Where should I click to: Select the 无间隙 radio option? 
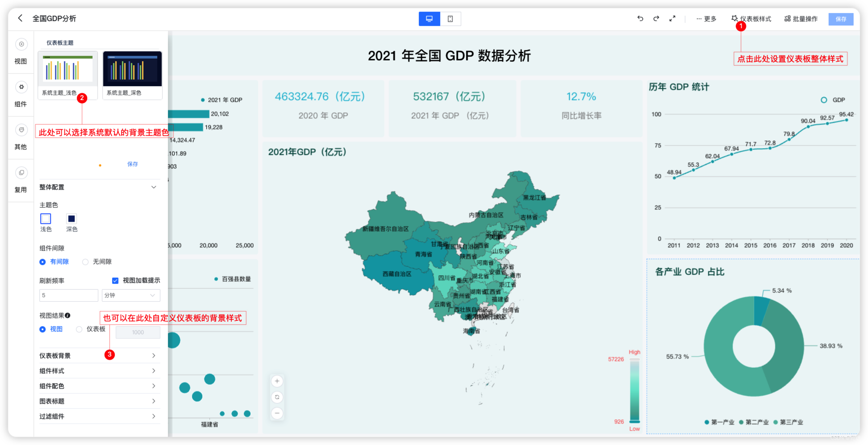click(85, 262)
